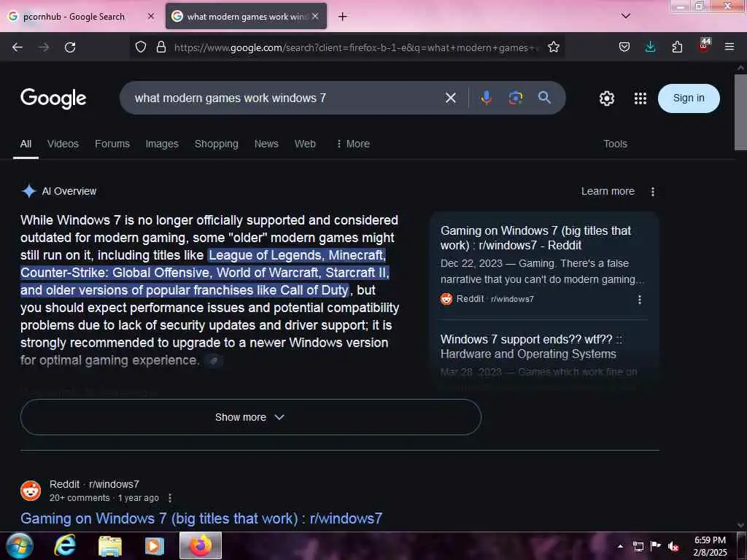Start voice search with the microphone icon
The width and height of the screenshot is (747, 560).
tap(486, 98)
